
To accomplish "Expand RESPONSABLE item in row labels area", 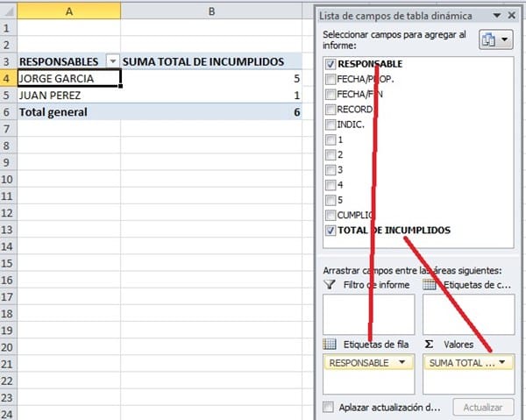I will (402, 362).
